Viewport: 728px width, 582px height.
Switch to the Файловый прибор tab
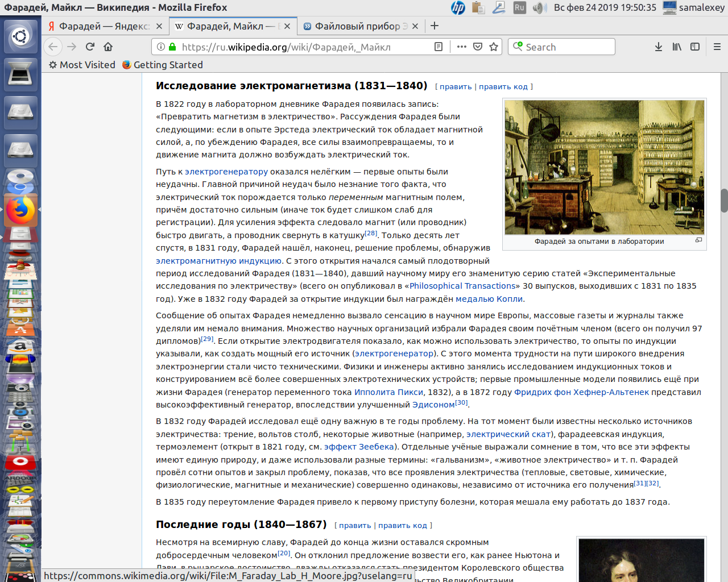point(361,26)
